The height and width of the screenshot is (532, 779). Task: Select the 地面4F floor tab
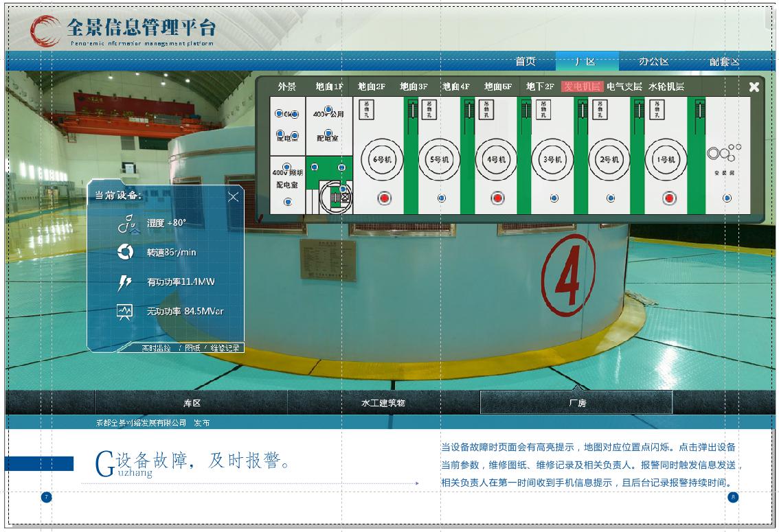(455, 87)
